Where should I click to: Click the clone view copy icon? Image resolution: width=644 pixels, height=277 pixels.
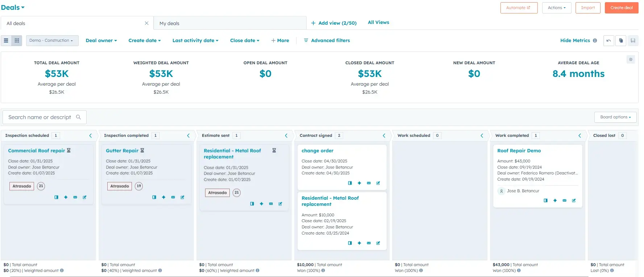pos(621,41)
